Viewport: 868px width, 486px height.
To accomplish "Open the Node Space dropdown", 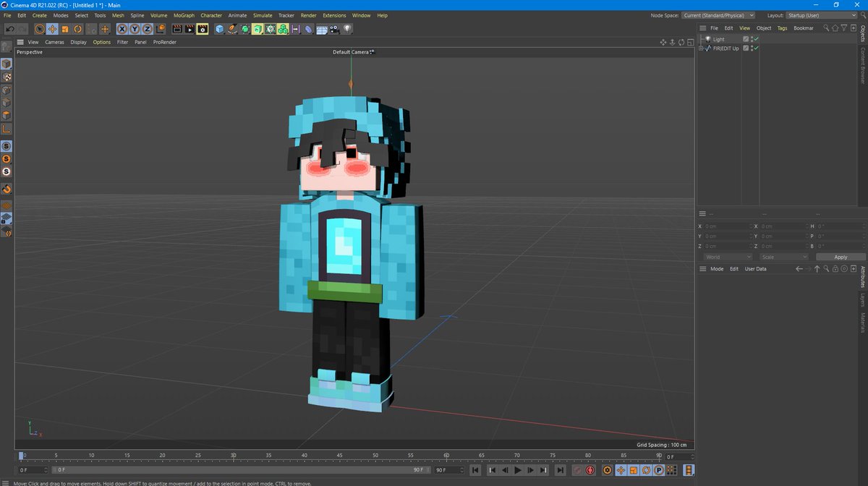I will [718, 15].
